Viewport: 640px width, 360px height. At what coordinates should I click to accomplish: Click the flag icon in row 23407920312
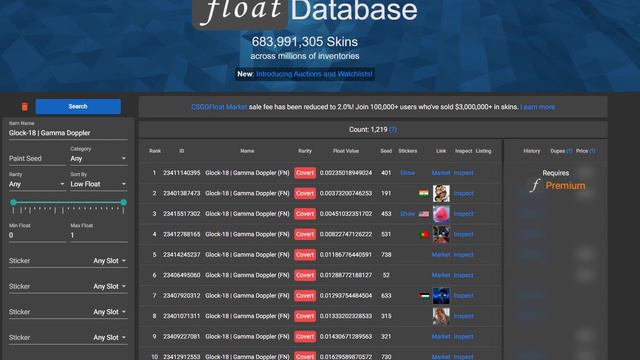click(x=424, y=296)
